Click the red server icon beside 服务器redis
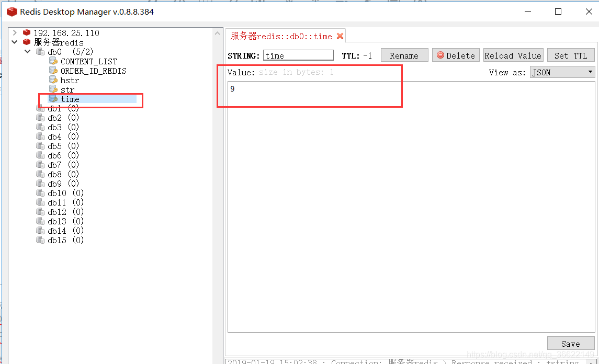Viewport: 599px width, 364px height. [x=26, y=42]
